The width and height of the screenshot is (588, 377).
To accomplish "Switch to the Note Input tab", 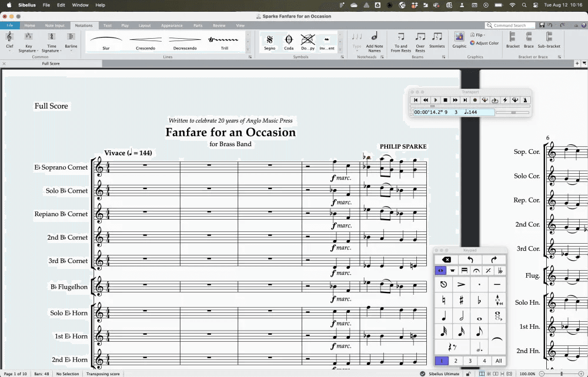I will [55, 25].
